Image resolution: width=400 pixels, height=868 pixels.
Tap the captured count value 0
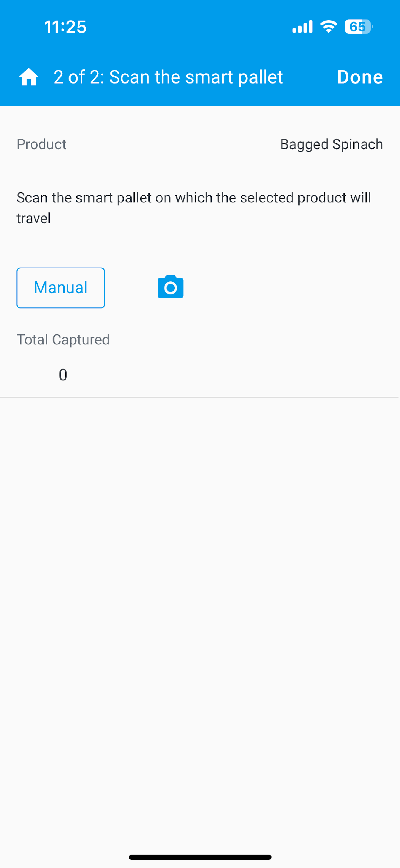pos(63,375)
